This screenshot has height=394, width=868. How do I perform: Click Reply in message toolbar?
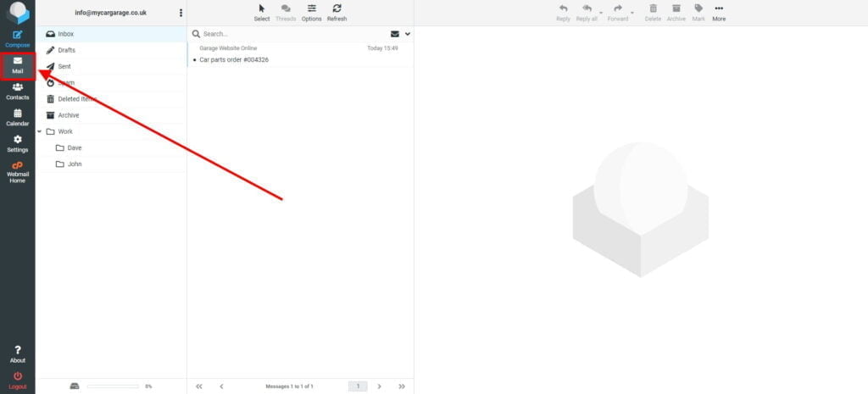click(x=563, y=13)
